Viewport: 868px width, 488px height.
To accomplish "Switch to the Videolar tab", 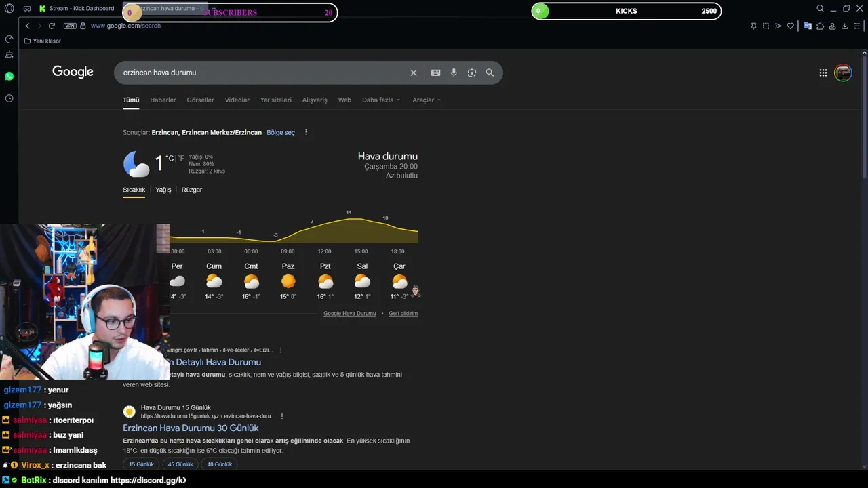I will [x=237, y=100].
